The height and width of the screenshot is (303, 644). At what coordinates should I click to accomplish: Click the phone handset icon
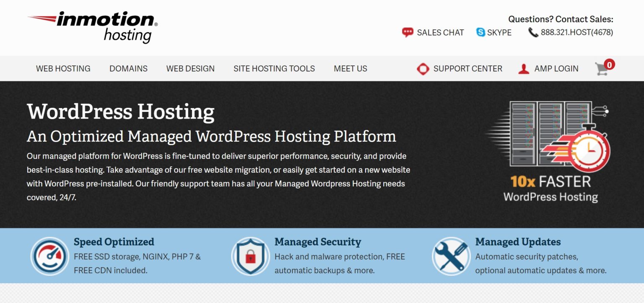coord(533,32)
